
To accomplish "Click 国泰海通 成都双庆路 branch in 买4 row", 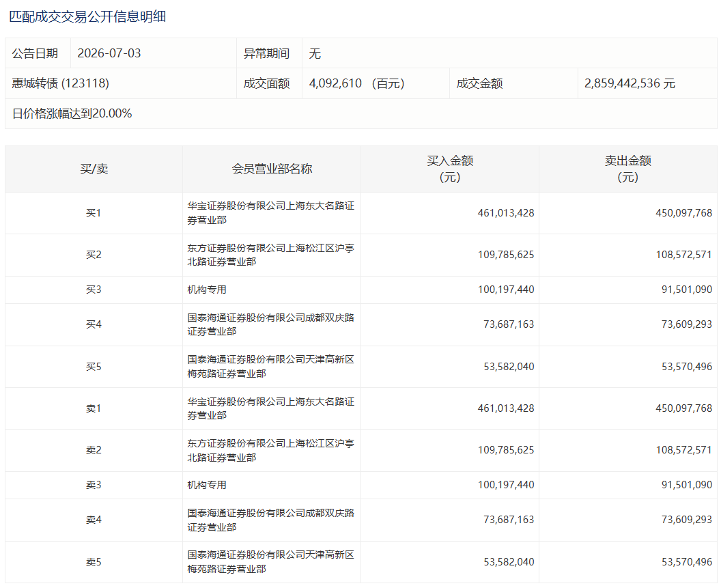I will click(271, 325).
